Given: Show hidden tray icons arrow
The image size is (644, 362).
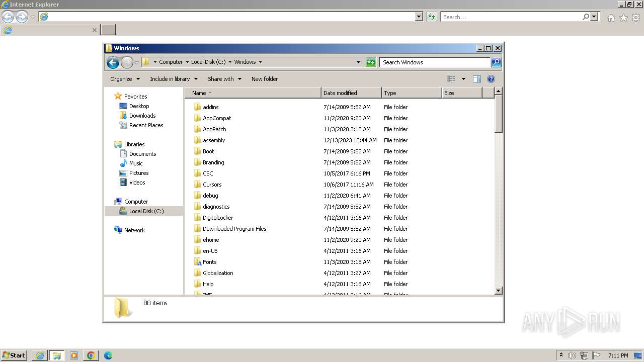Looking at the screenshot, I should pos(561,355).
